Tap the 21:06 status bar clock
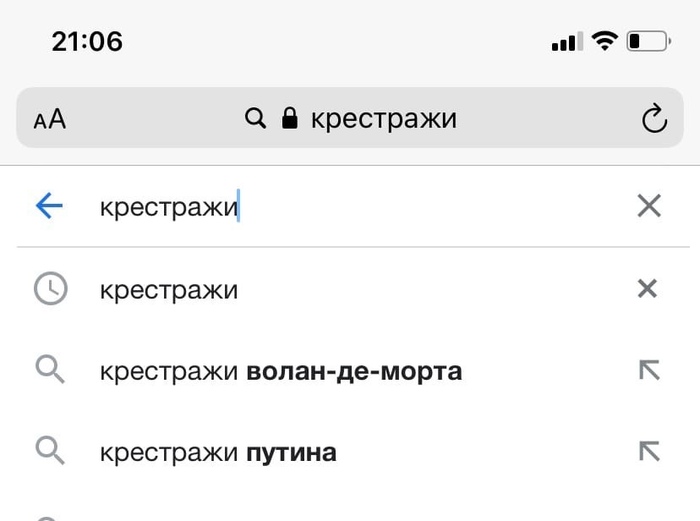The height and width of the screenshot is (521, 700). point(87,42)
